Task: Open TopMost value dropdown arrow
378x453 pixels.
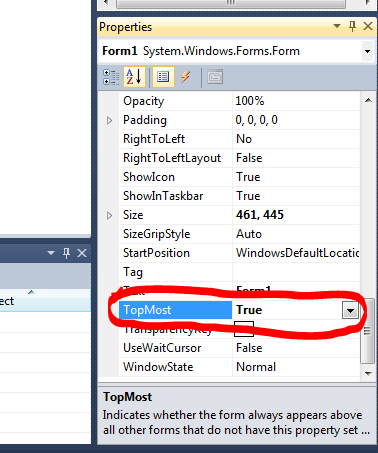Action: tap(350, 311)
